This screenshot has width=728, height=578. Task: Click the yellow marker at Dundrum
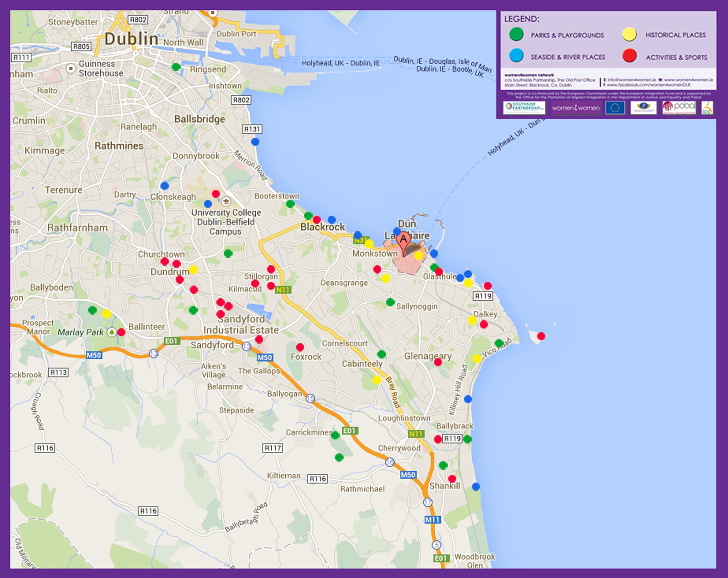coord(193,269)
